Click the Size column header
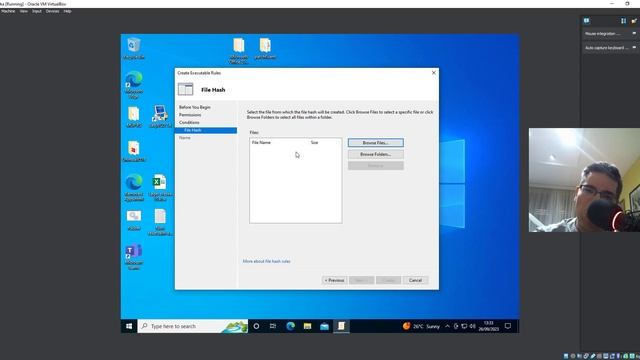Screen dimensions: 640x360 314,142
